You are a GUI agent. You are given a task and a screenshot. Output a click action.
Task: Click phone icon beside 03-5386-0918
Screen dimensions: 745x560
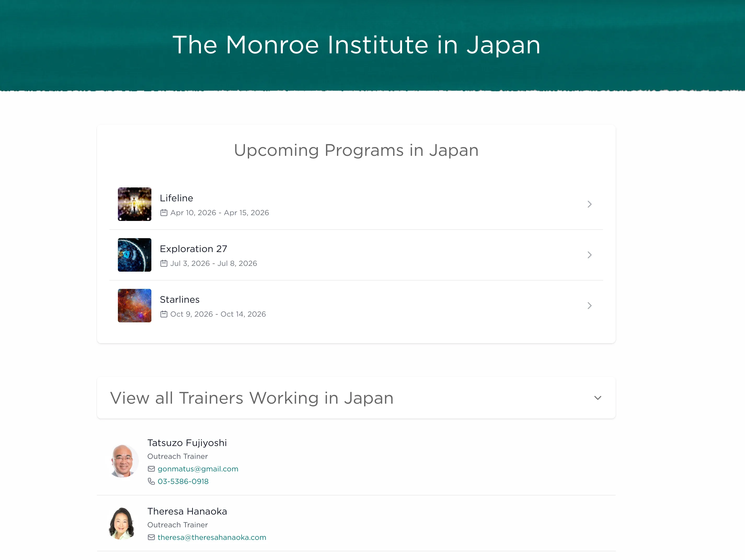(x=151, y=481)
